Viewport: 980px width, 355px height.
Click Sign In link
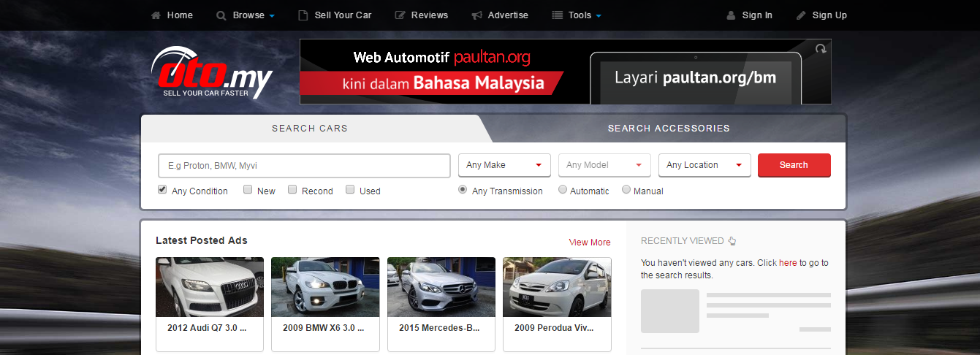[x=757, y=15]
